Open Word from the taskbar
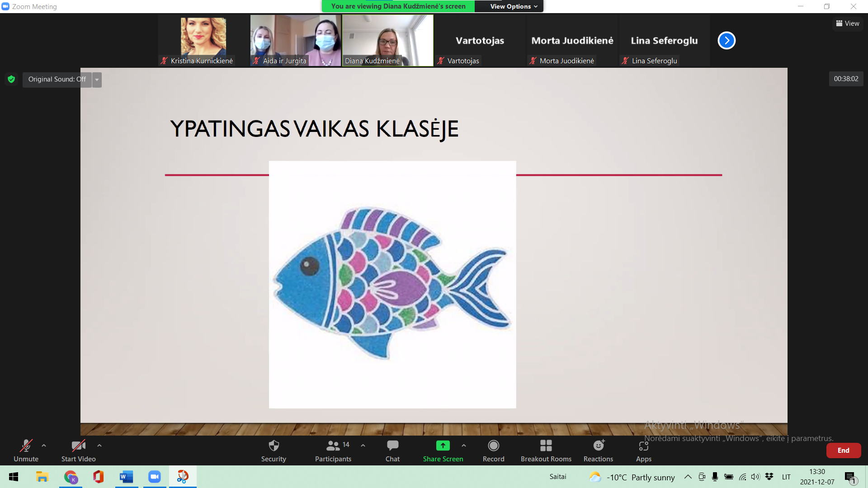868x488 pixels. (x=127, y=477)
